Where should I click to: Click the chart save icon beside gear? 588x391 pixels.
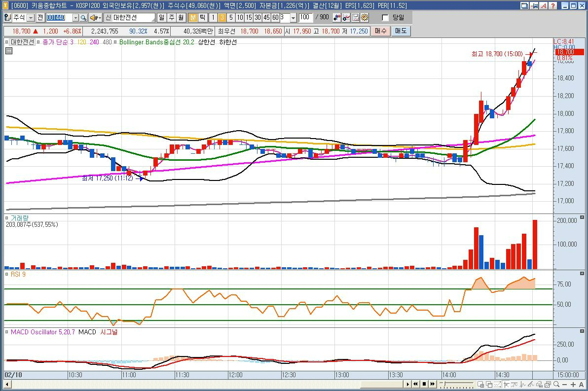click(x=356, y=17)
